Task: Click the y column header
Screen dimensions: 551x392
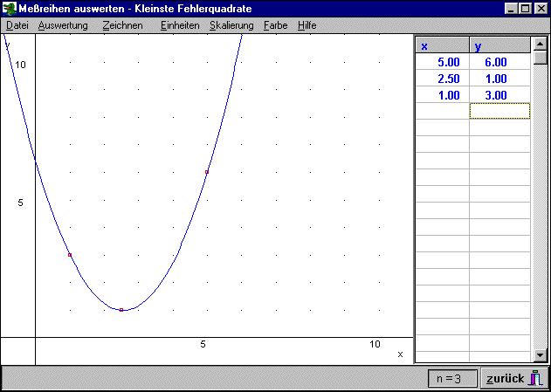Action: [x=499, y=45]
